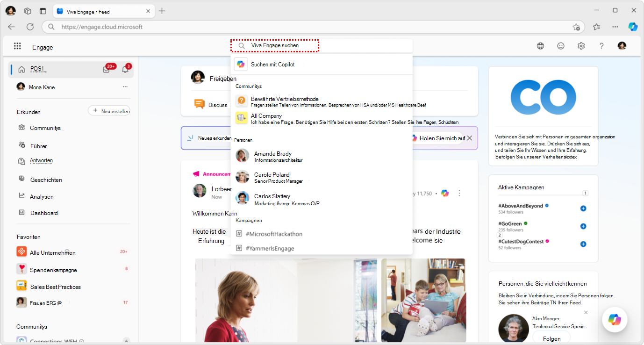
Task: Open All Company community search result
Action: click(x=322, y=118)
